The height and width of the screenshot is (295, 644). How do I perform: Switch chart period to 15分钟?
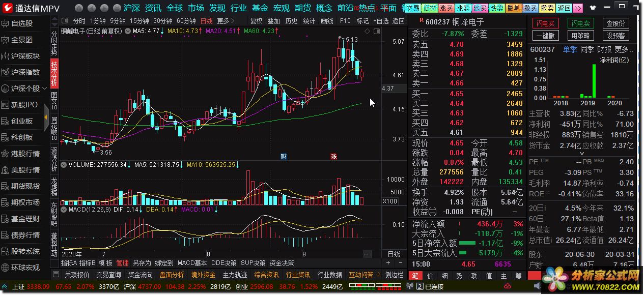[x=139, y=21]
